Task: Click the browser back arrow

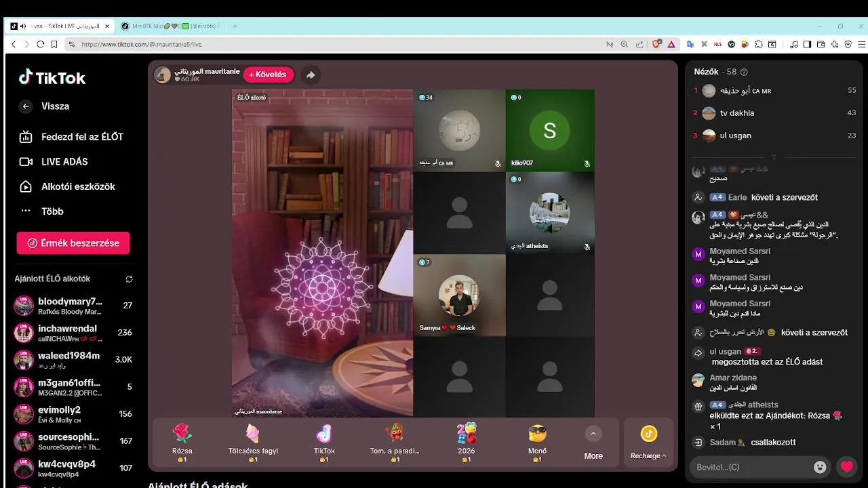Action: (13, 44)
